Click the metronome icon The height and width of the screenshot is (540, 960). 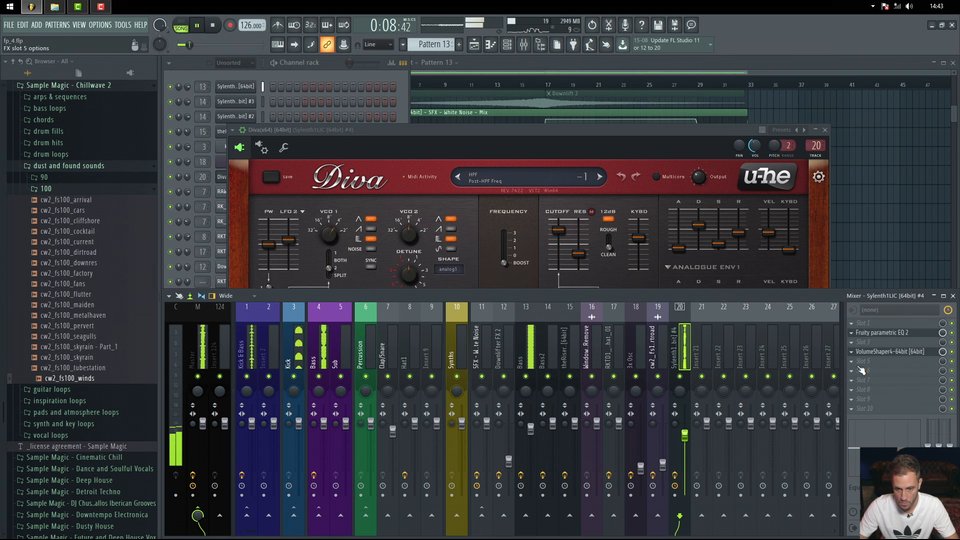click(x=277, y=25)
